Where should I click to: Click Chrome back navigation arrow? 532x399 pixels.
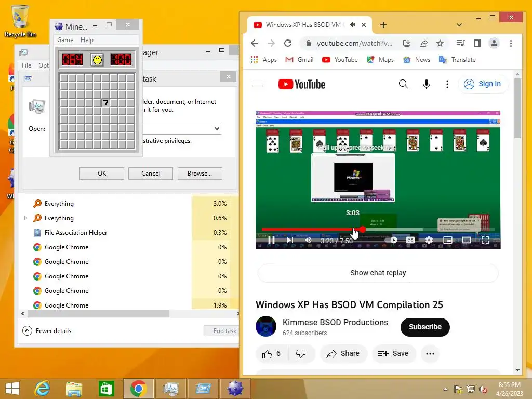click(x=255, y=43)
